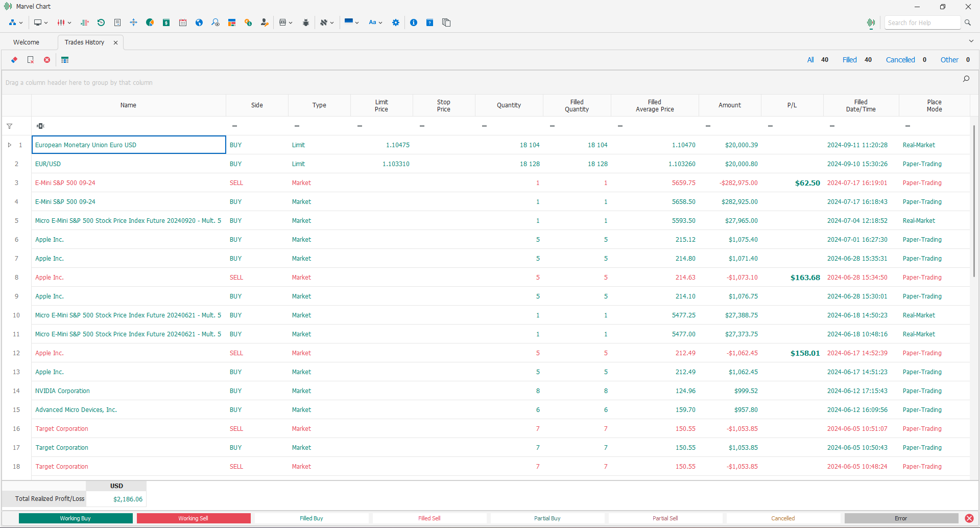This screenshot has width=980, height=528.
Task: Click the text box tool icon
Action: 283,22
